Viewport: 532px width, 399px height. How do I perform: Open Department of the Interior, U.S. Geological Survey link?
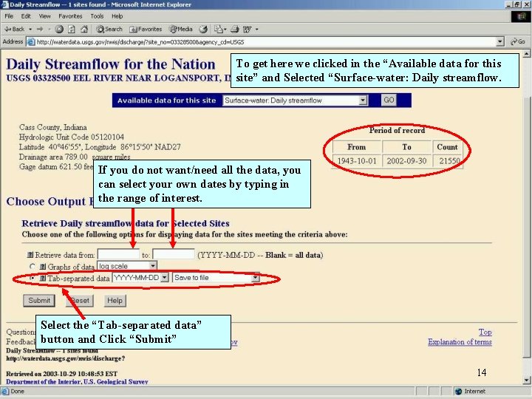point(77,382)
